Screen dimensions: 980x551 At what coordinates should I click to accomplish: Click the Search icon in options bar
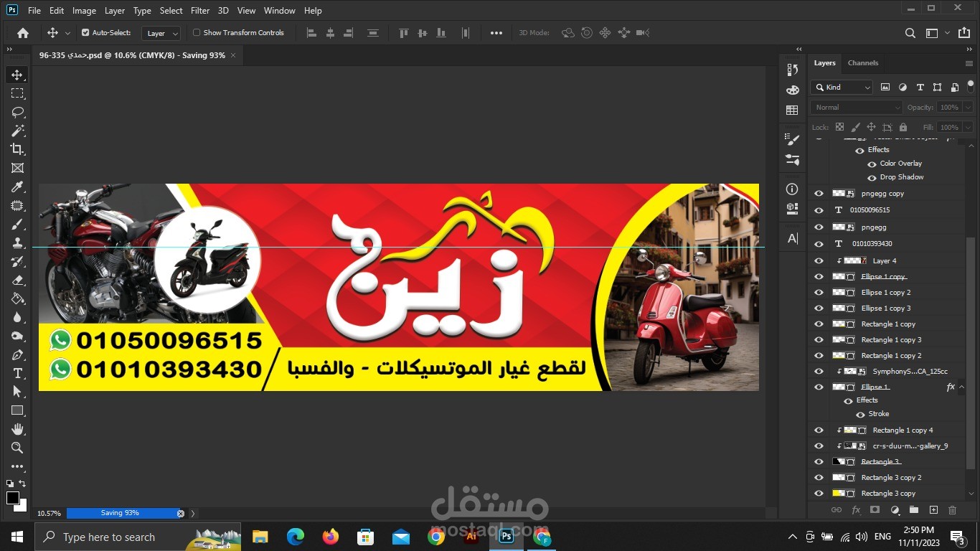pyautogui.click(x=910, y=33)
